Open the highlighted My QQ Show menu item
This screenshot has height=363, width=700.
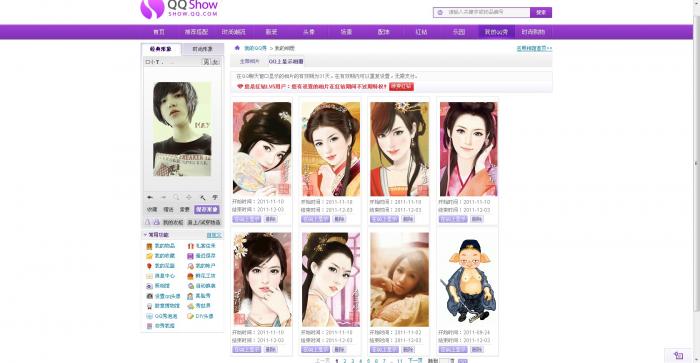496,32
